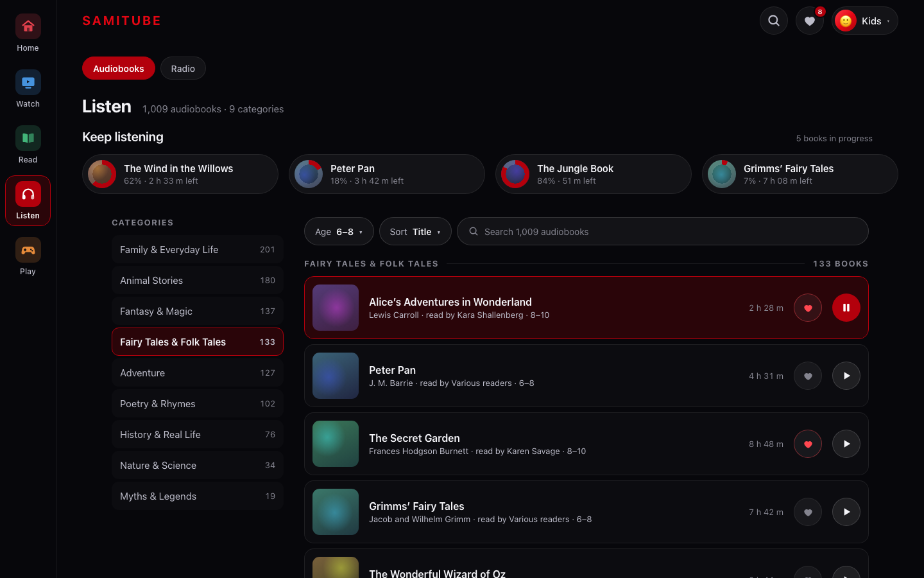
Task: Open The Wonderful Wizard of Oz title
Action: coord(437,573)
